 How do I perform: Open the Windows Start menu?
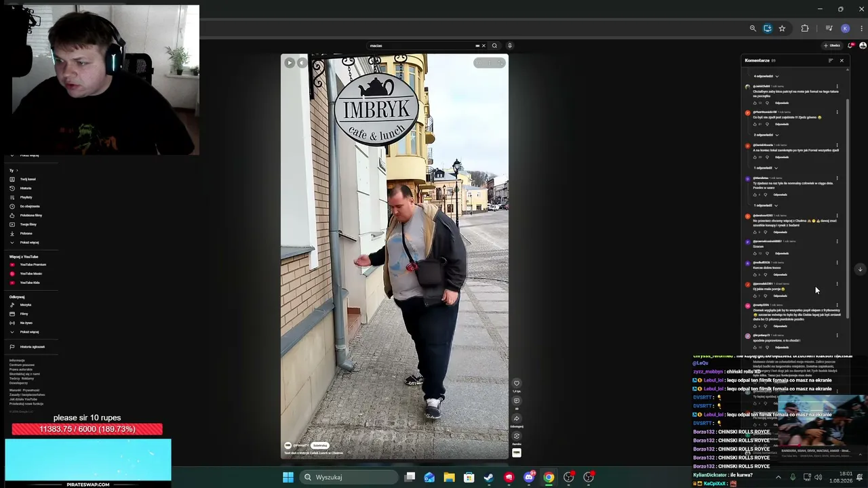click(288, 477)
